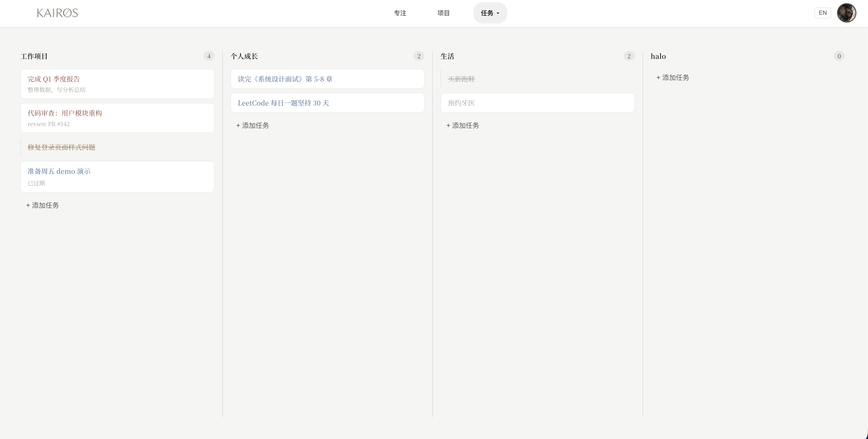Click the KAIROS logo
868x439 pixels.
57,13
